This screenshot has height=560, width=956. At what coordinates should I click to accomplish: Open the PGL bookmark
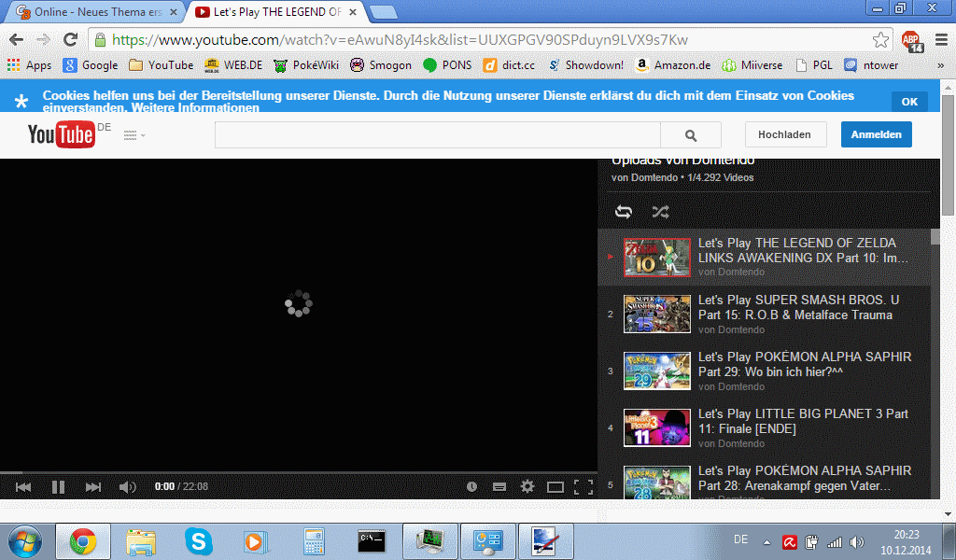click(x=813, y=65)
